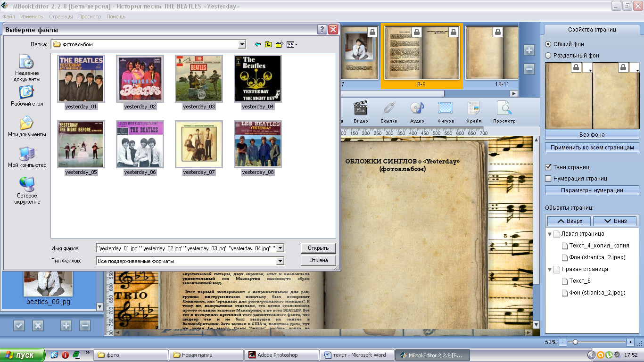Open Network (Сетевое окружение) place
This screenshot has width=644, height=362.
[x=27, y=191]
